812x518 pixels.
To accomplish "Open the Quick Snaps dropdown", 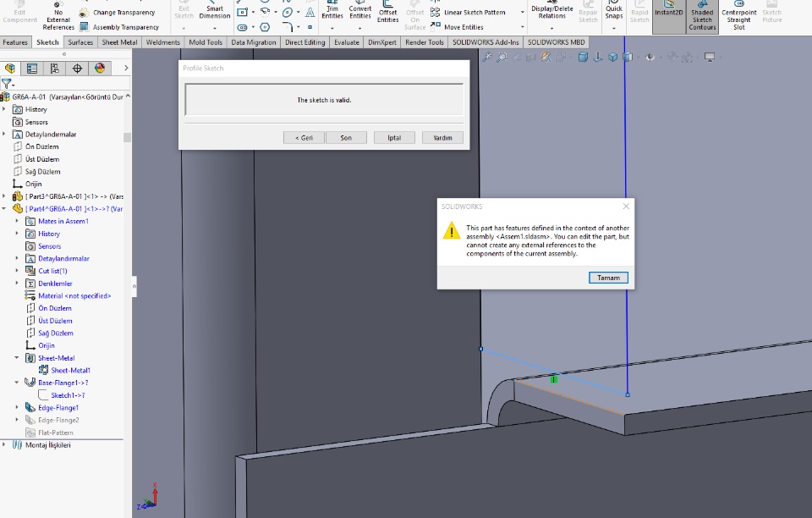I will point(614,28).
